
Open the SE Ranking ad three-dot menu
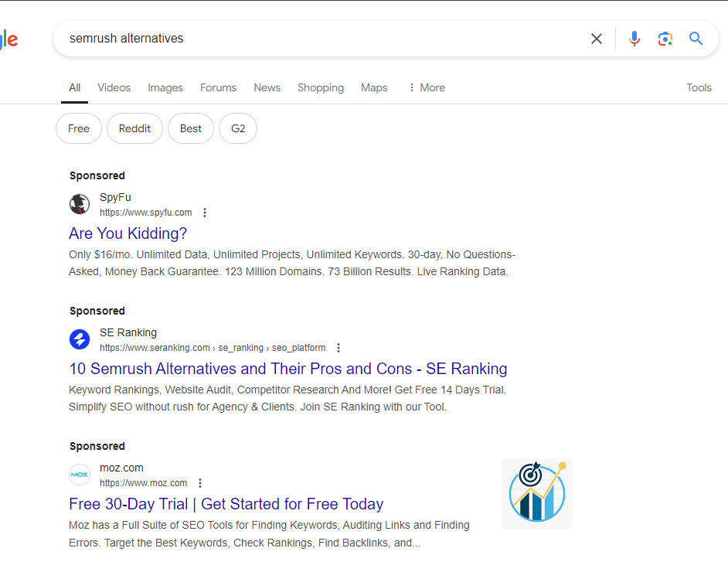[338, 348]
